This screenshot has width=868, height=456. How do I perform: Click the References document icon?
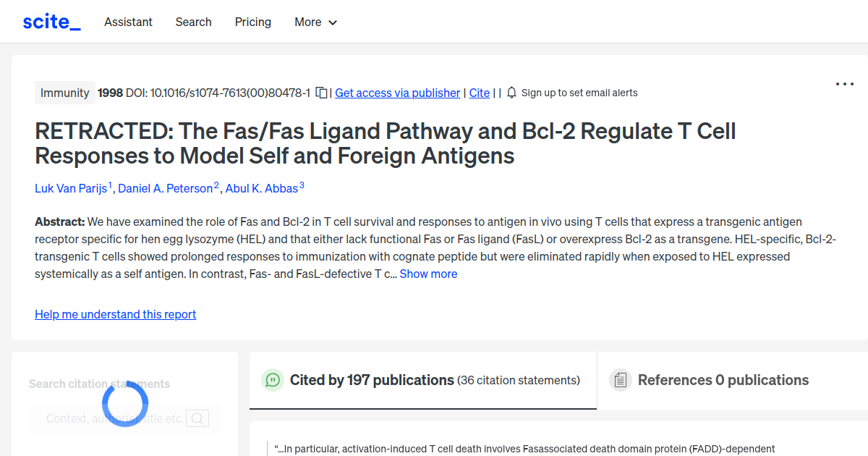[x=620, y=379]
